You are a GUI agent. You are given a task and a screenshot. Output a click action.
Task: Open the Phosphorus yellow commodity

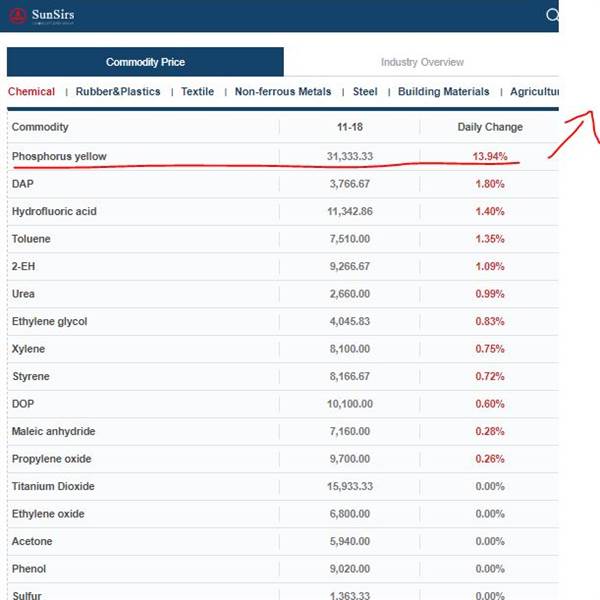(x=59, y=156)
